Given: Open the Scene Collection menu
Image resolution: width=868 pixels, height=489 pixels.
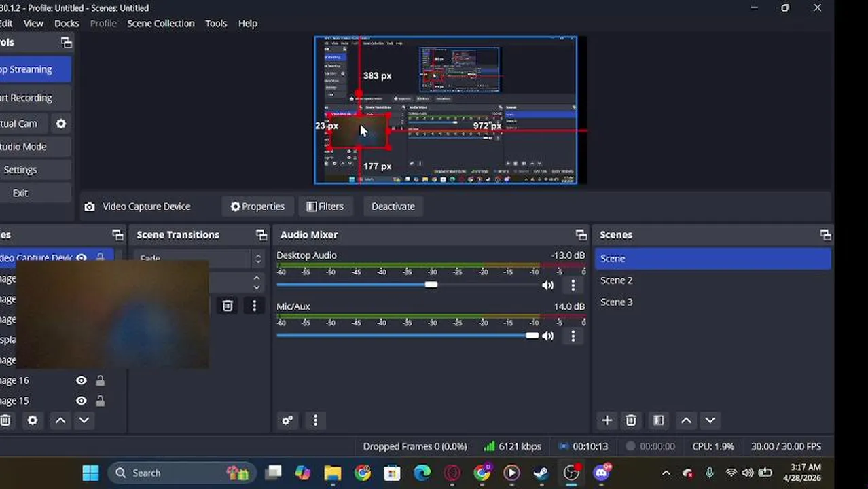Looking at the screenshot, I should tap(161, 23).
